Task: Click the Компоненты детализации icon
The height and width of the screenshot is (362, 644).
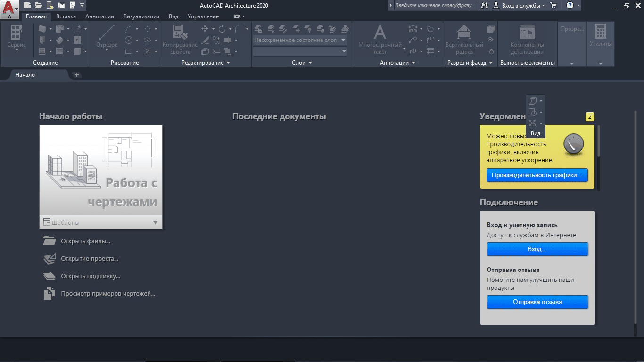Action: (527, 32)
